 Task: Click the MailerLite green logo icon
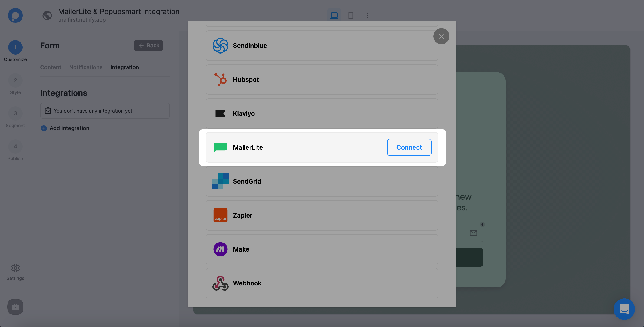[x=220, y=147]
